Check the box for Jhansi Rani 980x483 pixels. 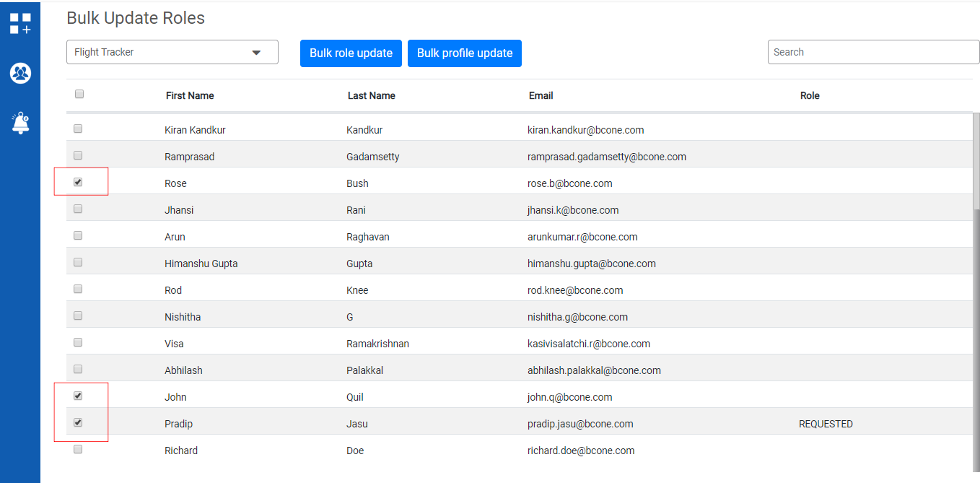click(78, 209)
